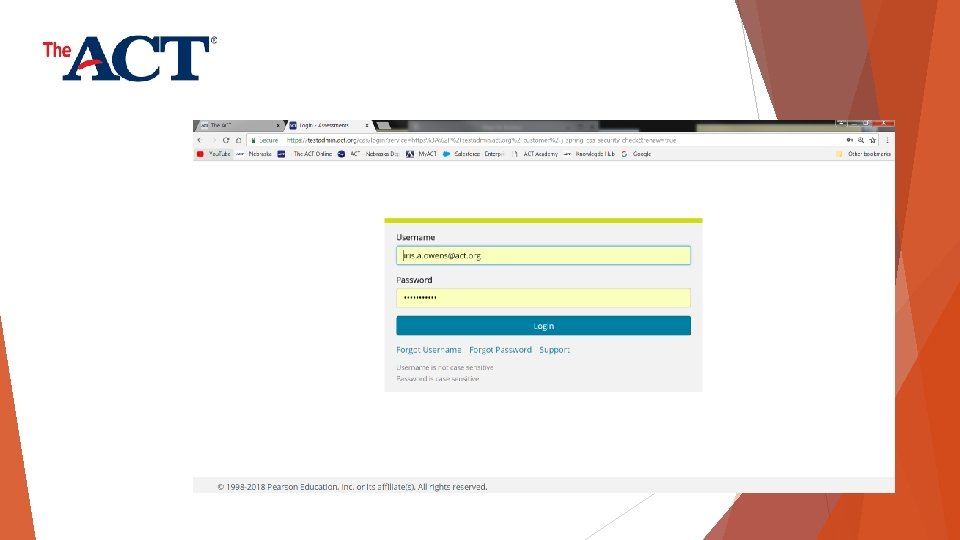Screen dimensions: 960x540
Task: Close the Login - Assessment tab
Action: coord(367,126)
